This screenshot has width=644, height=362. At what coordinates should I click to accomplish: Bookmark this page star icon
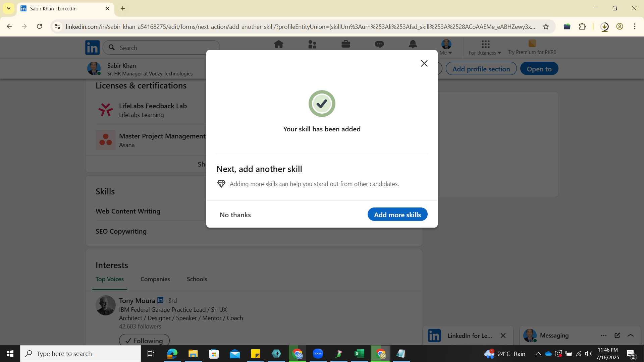click(546, 26)
